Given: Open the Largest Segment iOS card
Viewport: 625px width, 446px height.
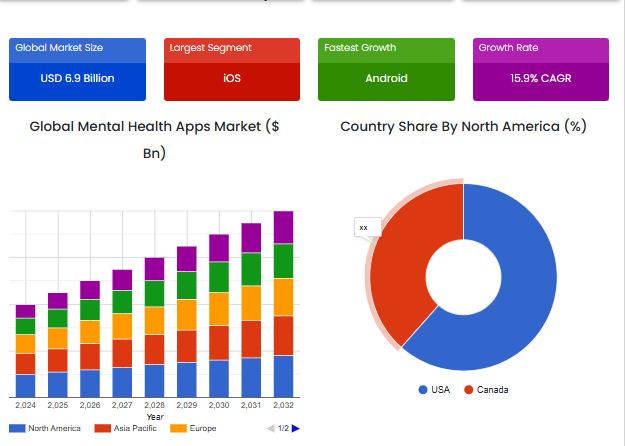Looking at the screenshot, I should (231, 69).
